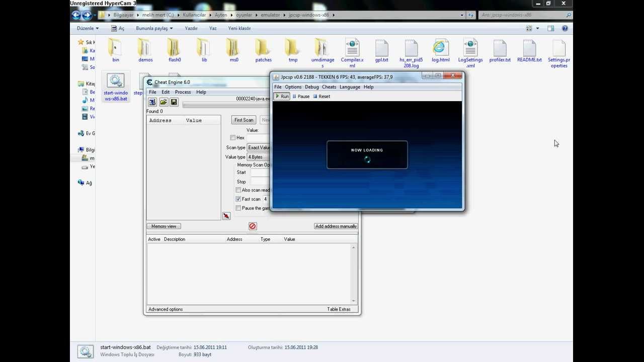The width and height of the screenshot is (644, 362).
Task: Click the Explorer back navigation arrow
Action: point(76,15)
